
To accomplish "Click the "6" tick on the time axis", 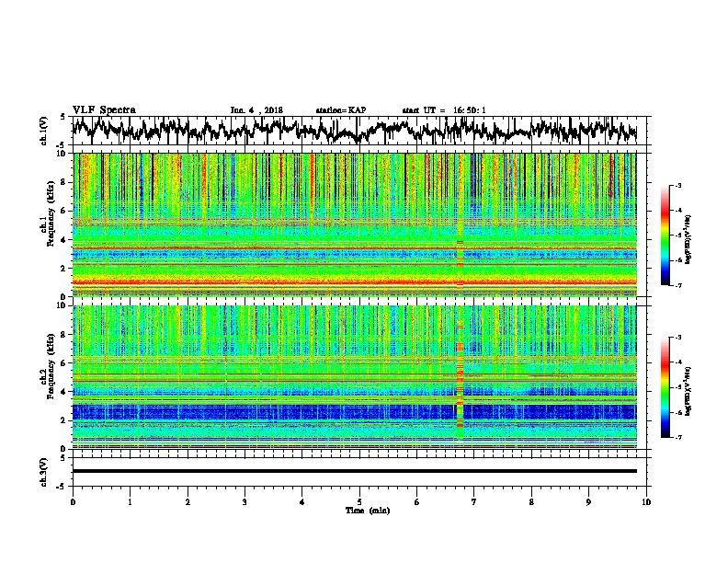I will tap(417, 502).
